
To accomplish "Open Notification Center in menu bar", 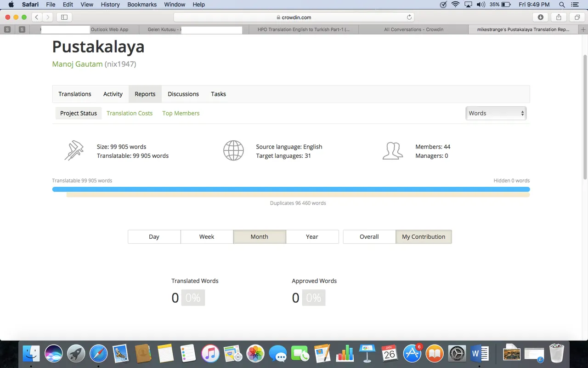I will [x=575, y=5].
